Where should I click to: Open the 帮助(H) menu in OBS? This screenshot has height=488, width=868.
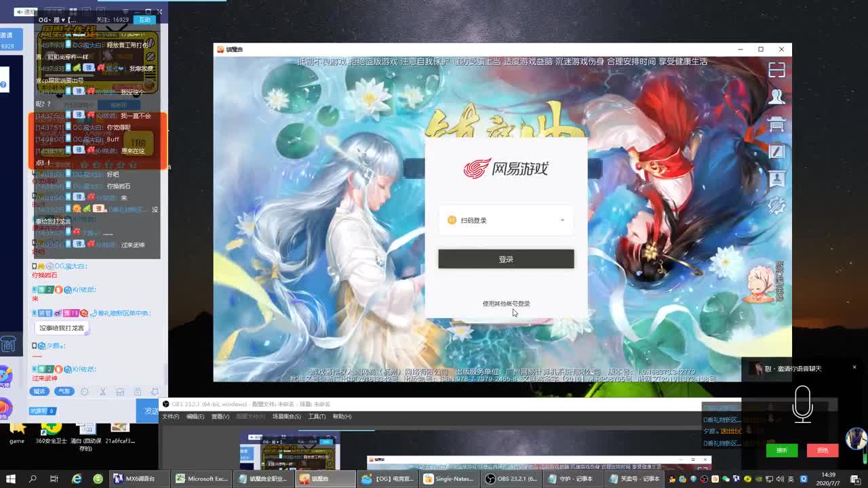click(x=342, y=416)
